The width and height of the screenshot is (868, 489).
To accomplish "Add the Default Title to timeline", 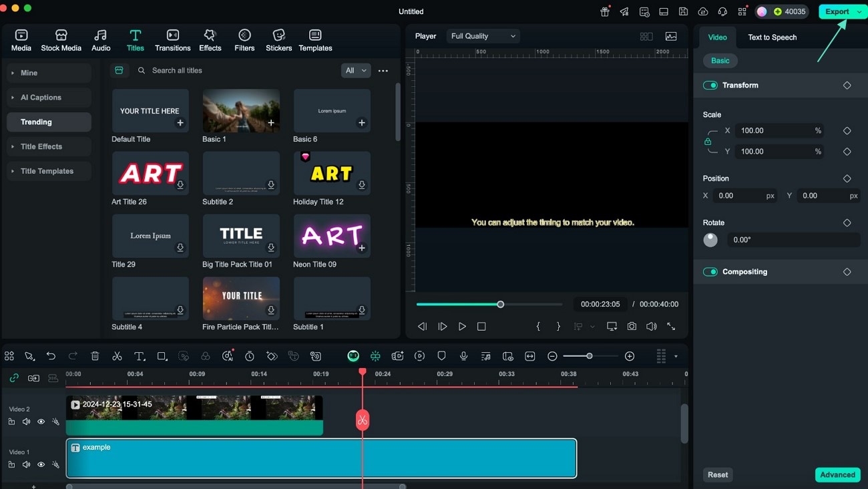I will tap(180, 123).
